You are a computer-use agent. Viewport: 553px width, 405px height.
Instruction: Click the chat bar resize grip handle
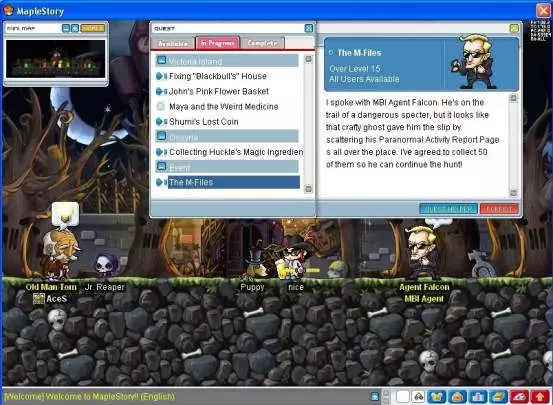click(x=386, y=397)
